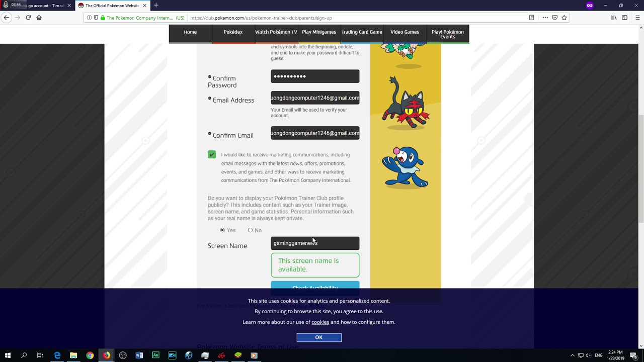
Task: Open the cookies link in the banner
Action: tap(320, 322)
